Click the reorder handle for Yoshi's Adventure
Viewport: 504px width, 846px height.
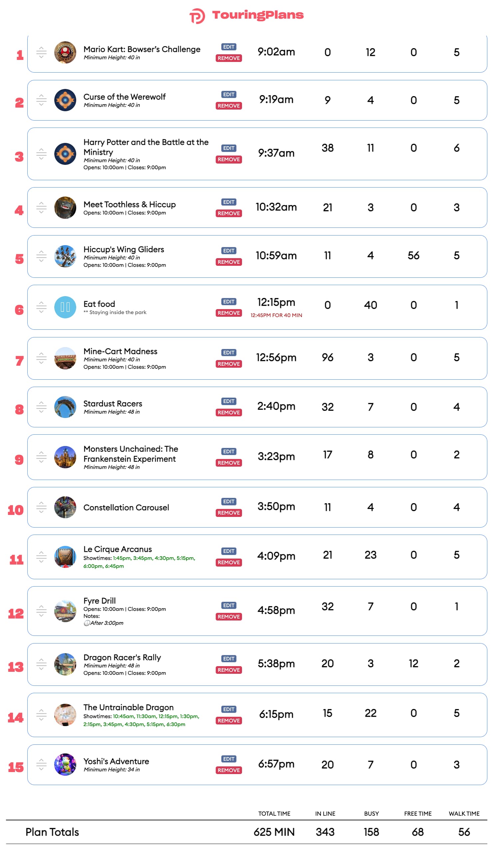click(41, 764)
